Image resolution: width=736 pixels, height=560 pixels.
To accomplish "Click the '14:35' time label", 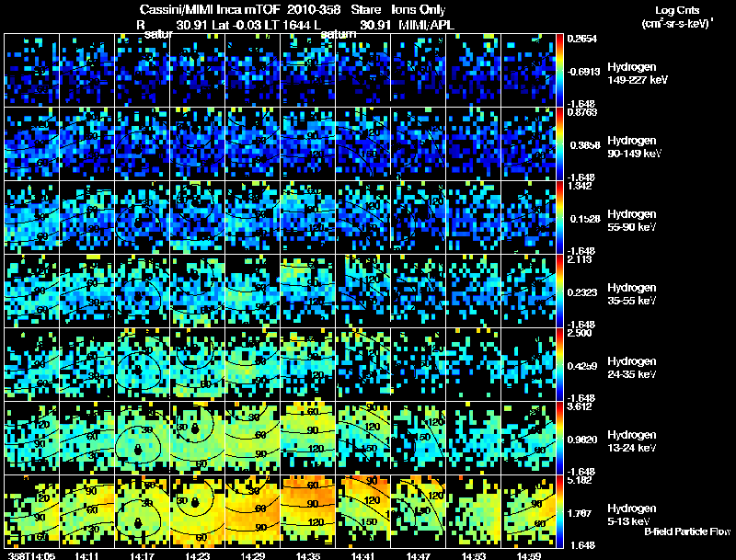I will pos(308,555).
